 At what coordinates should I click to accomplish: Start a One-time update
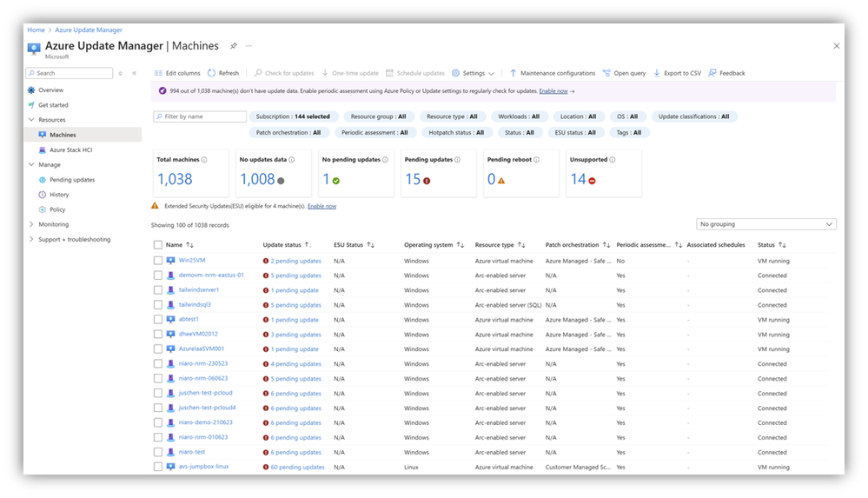[350, 73]
